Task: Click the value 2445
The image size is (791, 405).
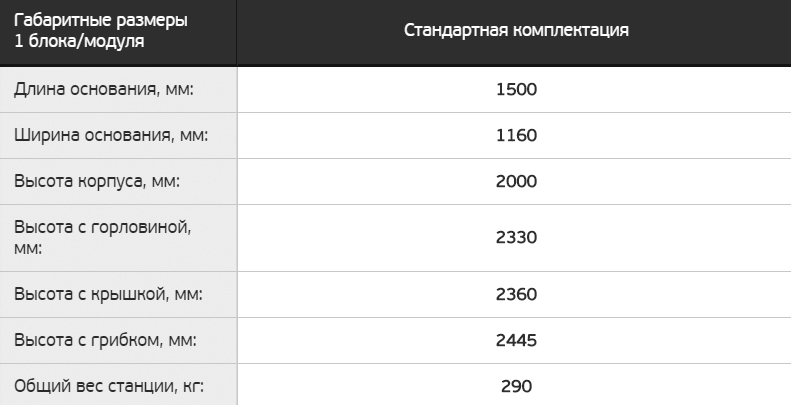Action: [516, 340]
